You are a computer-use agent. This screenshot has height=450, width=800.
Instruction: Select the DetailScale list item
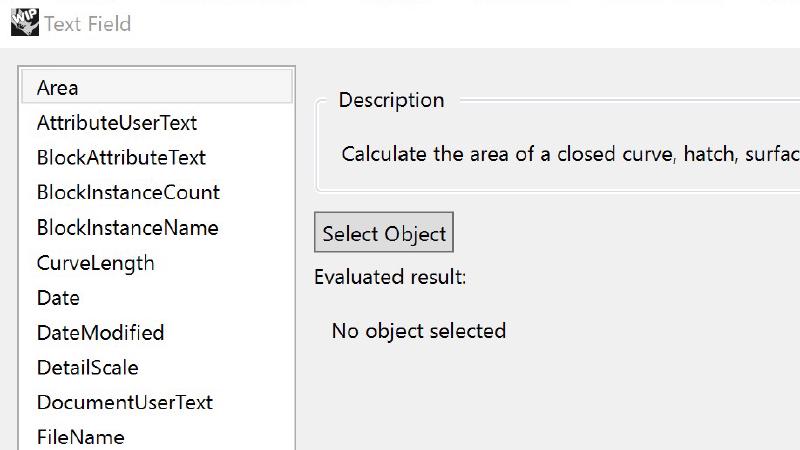tap(87, 368)
